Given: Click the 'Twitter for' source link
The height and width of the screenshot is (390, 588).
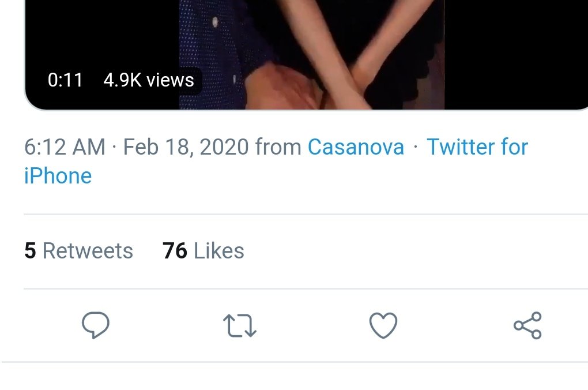Looking at the screenshot, I should [x=477, y=147].
